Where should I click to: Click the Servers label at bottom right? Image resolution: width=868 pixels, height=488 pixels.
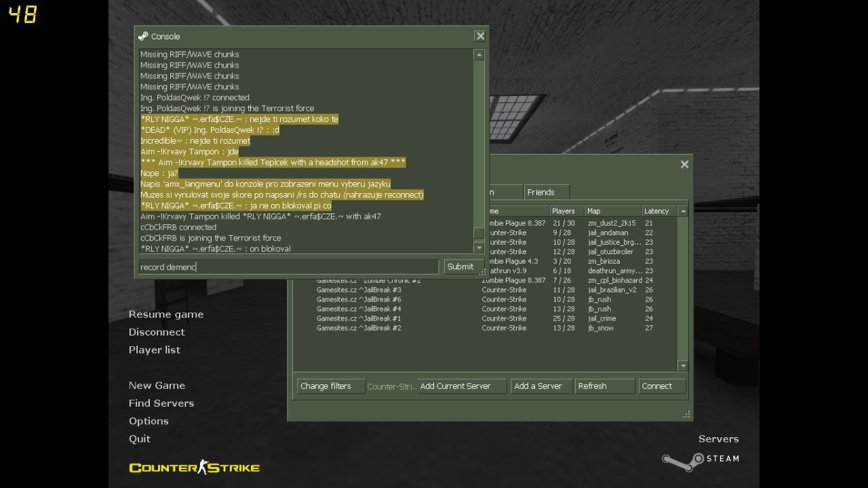click(x=718, y=439)
